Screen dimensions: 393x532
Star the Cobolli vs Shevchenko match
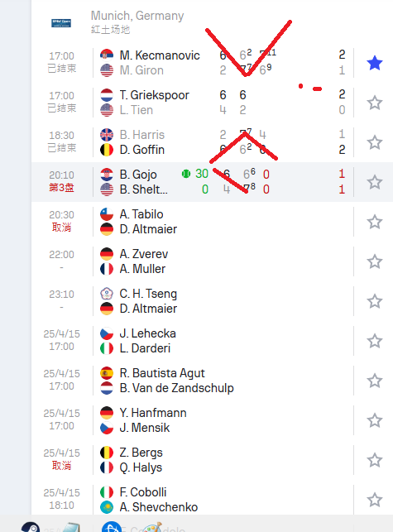point(375,500)
